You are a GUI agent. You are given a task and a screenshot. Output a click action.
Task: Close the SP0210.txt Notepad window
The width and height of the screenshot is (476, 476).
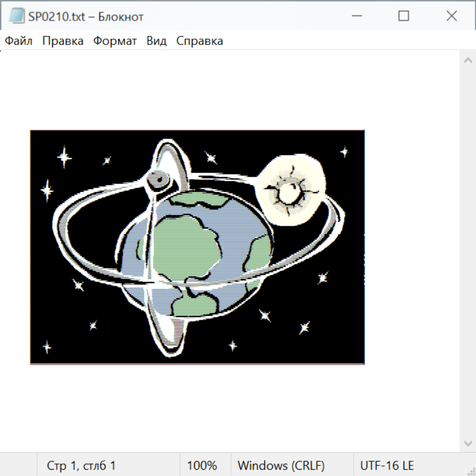pyautogui.click(x=451, y=16)
